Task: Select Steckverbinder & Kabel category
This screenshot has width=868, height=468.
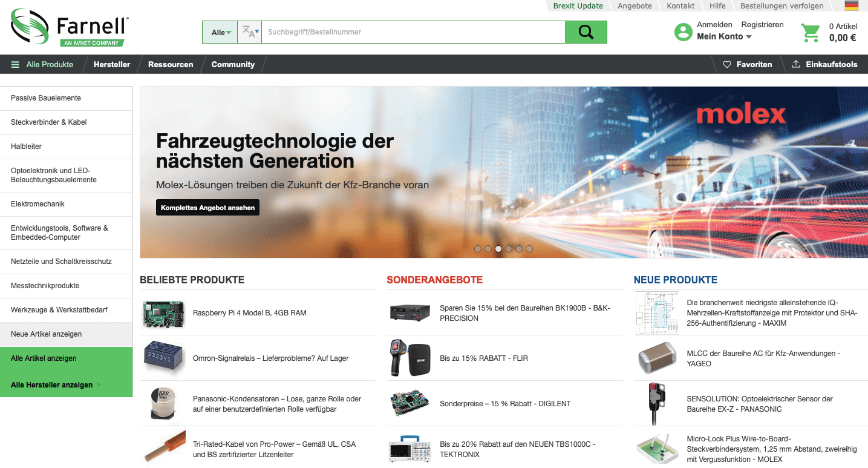Action: click(66, 122)
